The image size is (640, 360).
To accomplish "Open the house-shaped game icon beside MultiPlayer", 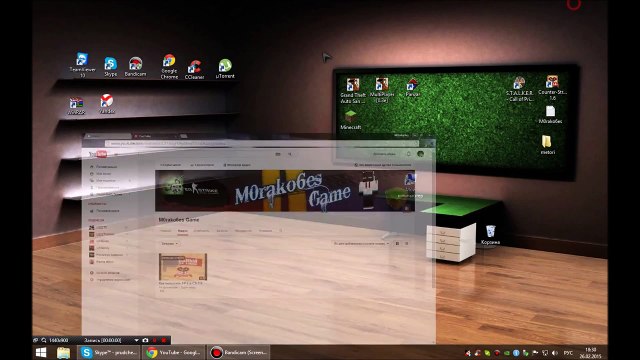I will point(412,87).
